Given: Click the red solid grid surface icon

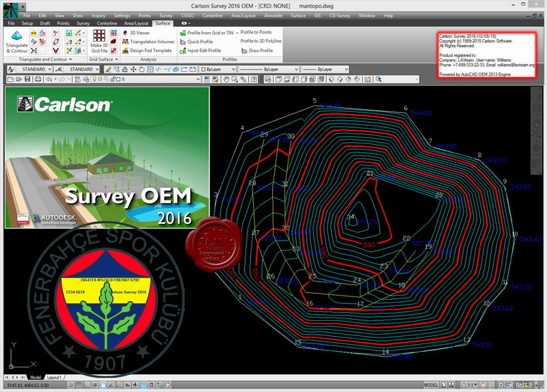Looking at the screenshot, I should pyautogui.click(x=114, y=42).
